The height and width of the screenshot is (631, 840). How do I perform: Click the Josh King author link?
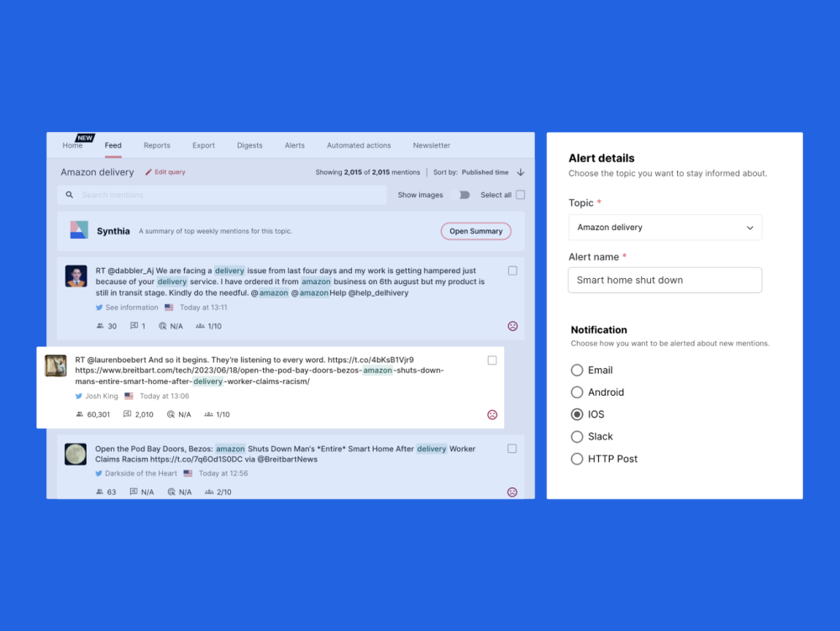[x=102, y=396]
